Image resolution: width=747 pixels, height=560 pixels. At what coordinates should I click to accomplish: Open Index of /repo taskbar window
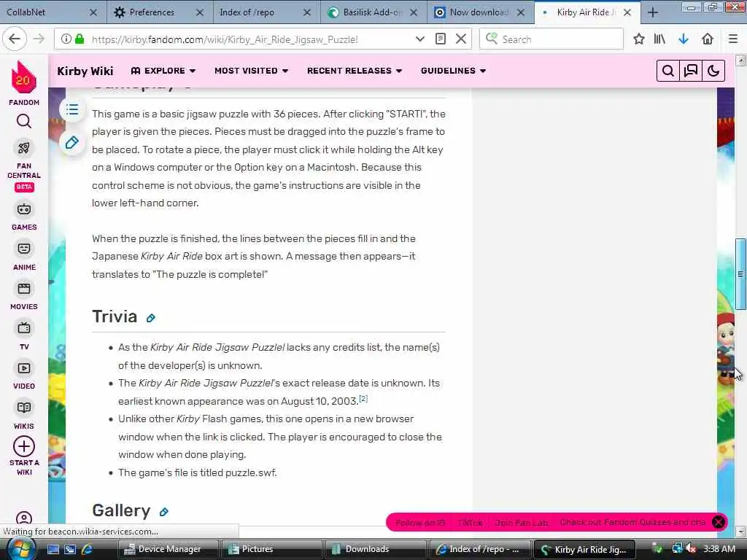click(479, 550)
